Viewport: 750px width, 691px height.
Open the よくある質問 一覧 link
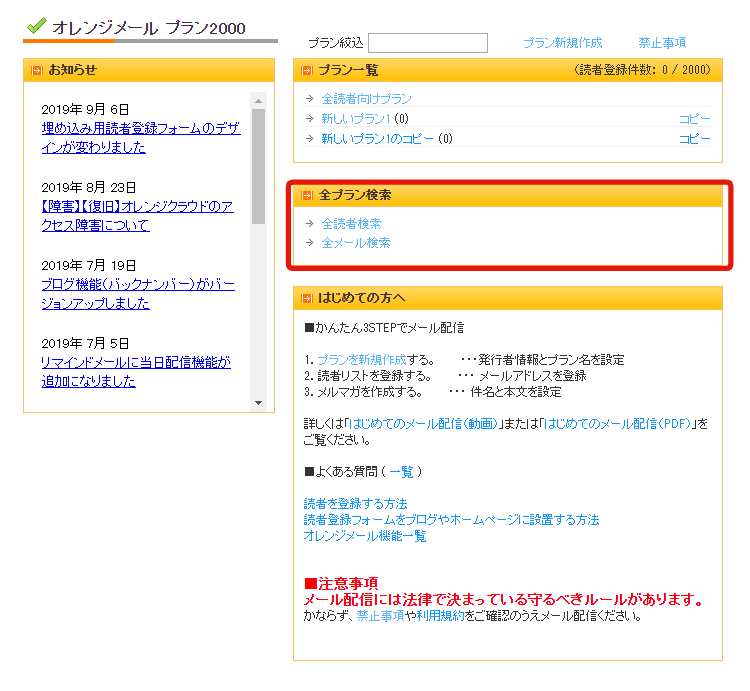(x=401, y=472)
